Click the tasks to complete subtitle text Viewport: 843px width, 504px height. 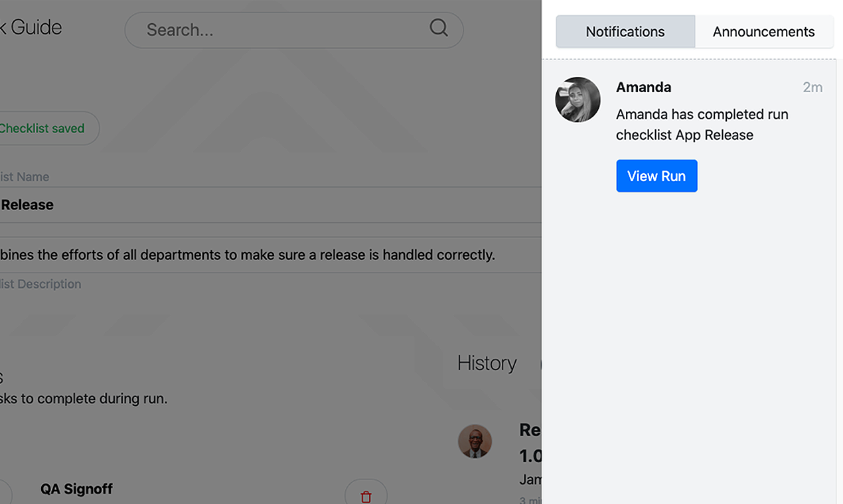click(x=84, y=399)
